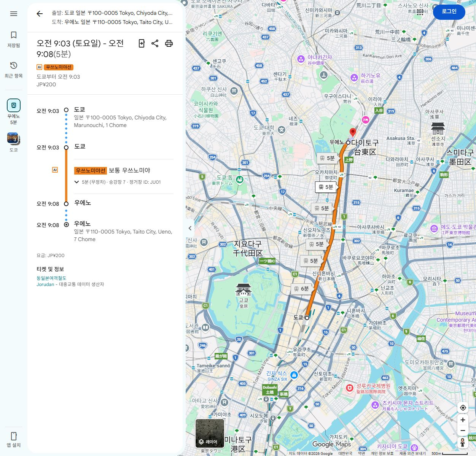Collapse the side panel with arrow tab
The image size is (476, 456).
click(x=190, y=228)
